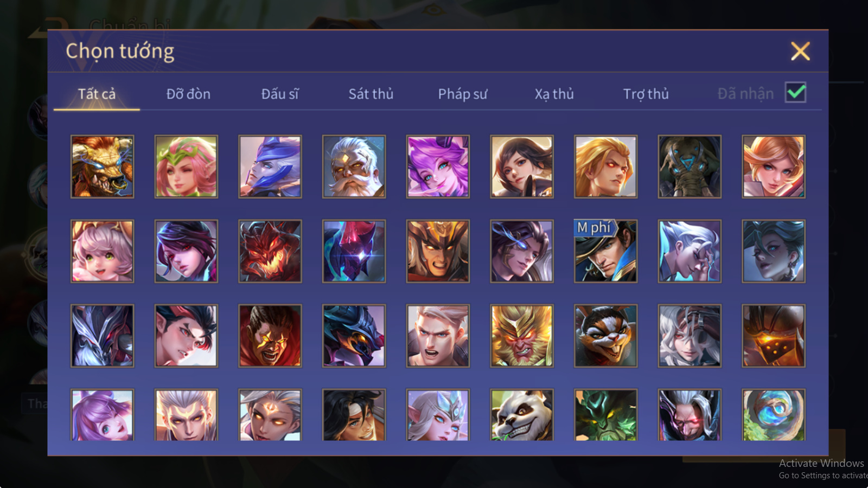Open the Sát thủ tab
Image resolution: width=868 pixels, height=488 pixels.
[x=371, y=94]
